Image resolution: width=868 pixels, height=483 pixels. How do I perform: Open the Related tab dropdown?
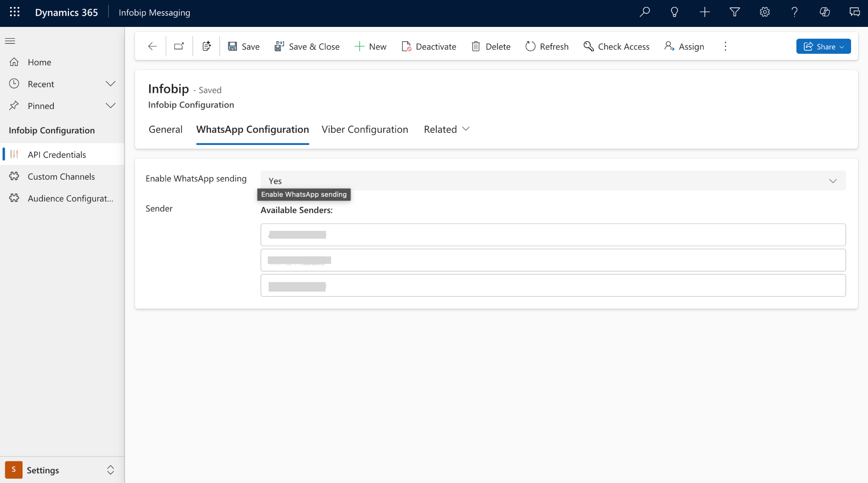coord(447,129)
